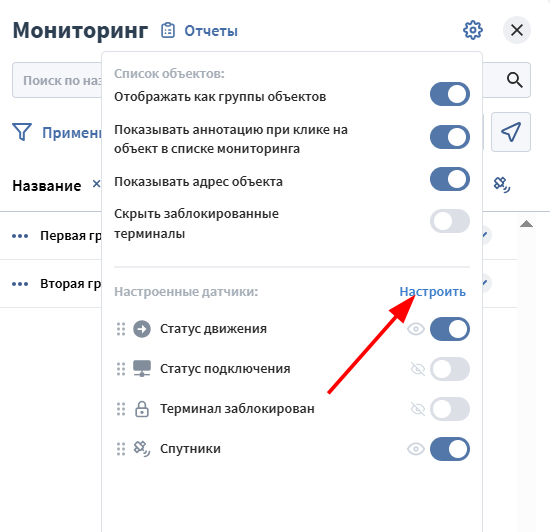Image resolution: width=550 pixels, height=532 pixels.
Task: Click the search magnifier icon
Action: pyautogui.click(x=515, y=80)
